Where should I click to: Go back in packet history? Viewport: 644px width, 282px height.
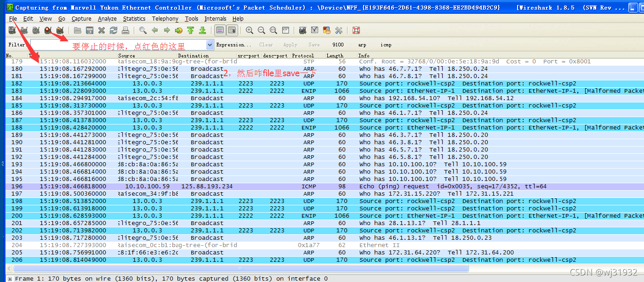(x=155, y=30)
